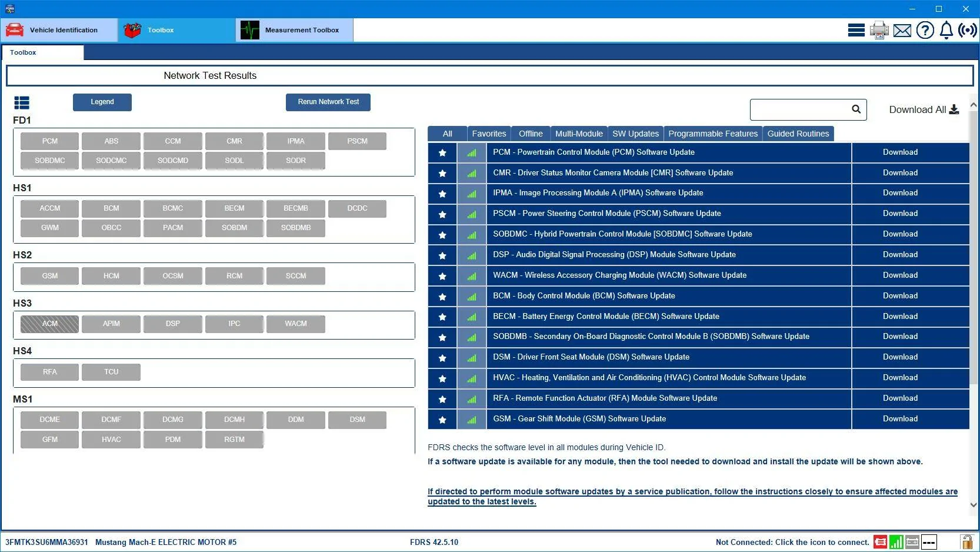Screen dimensions: 980x552
Task: Open the notifications bell icon
Action: [946, 30]
